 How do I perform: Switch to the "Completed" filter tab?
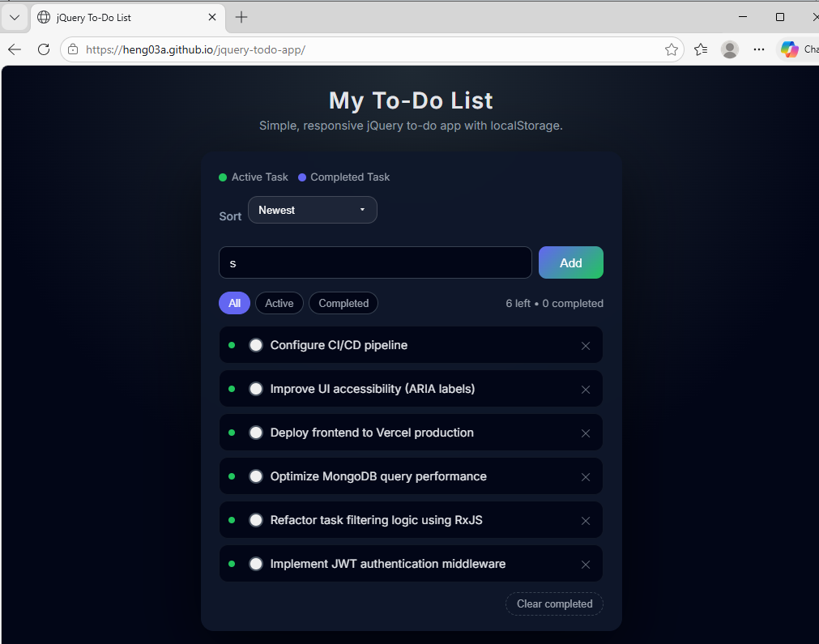click(x=343, y=303)
